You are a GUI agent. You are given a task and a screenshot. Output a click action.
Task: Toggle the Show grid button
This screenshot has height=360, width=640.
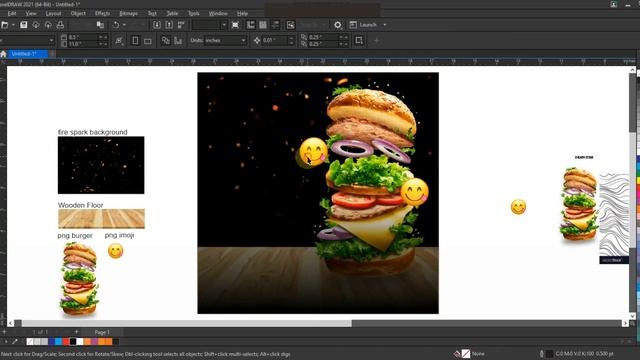coord(263,25)
